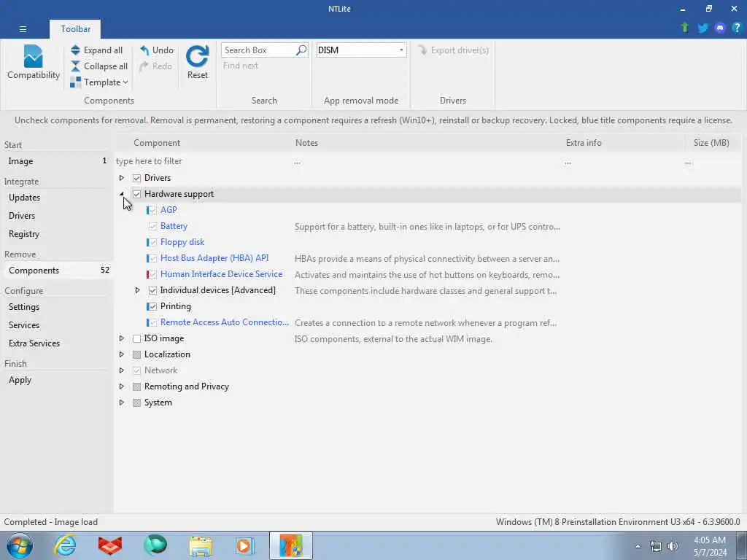Show hidden tray icons arrow
747x560 pixels.
[638, 546]
